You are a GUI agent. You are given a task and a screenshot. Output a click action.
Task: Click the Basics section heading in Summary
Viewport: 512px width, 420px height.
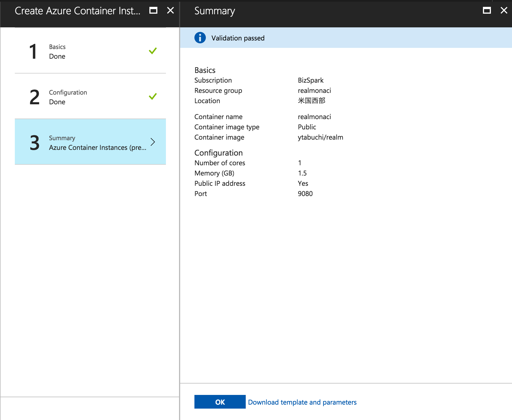[205, 70]
